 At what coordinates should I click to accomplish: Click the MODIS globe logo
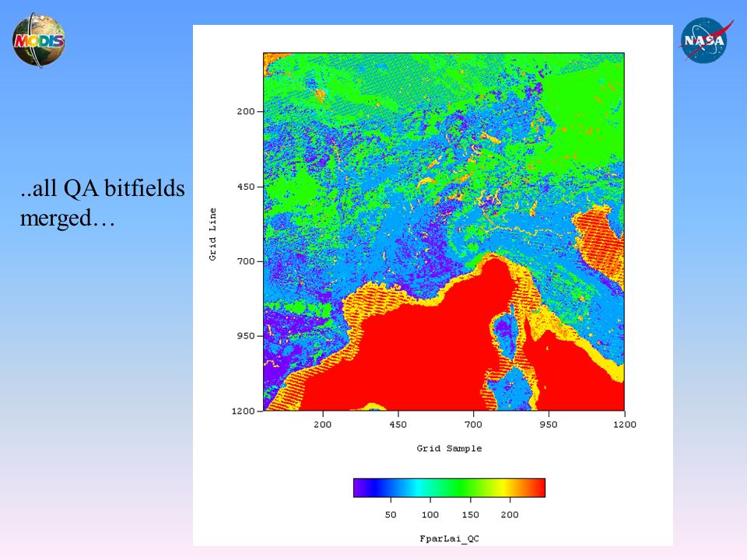(38, 40)
